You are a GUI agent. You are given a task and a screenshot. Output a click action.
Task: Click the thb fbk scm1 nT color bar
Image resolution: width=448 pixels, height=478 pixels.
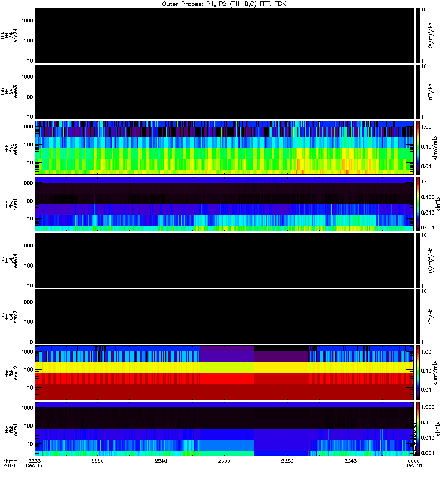click(x=418, y=204)
